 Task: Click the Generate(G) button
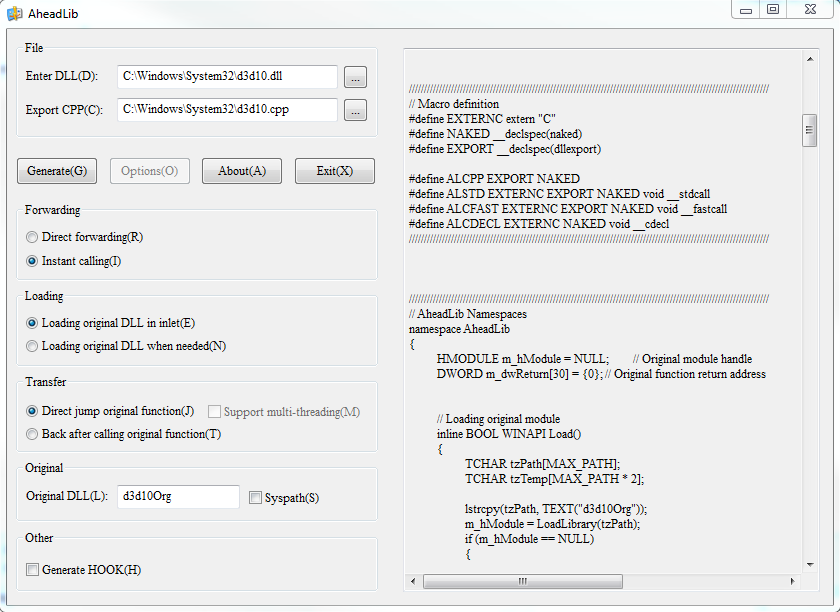[57, 171]
